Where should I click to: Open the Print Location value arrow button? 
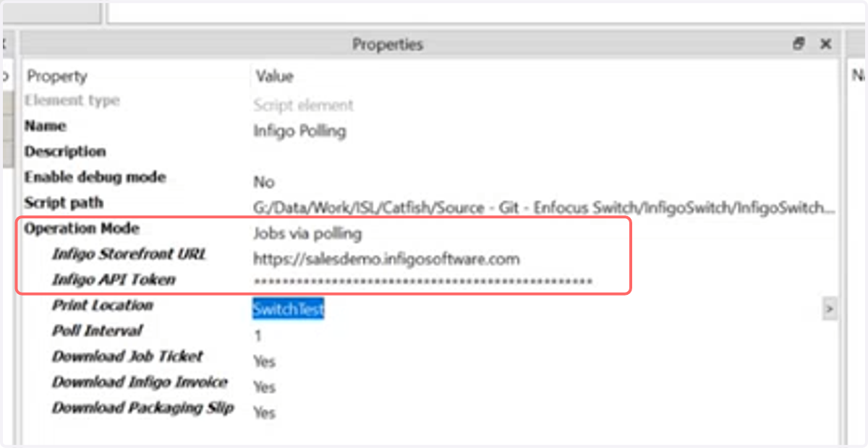pyautogui.click(x=829, y=309)
